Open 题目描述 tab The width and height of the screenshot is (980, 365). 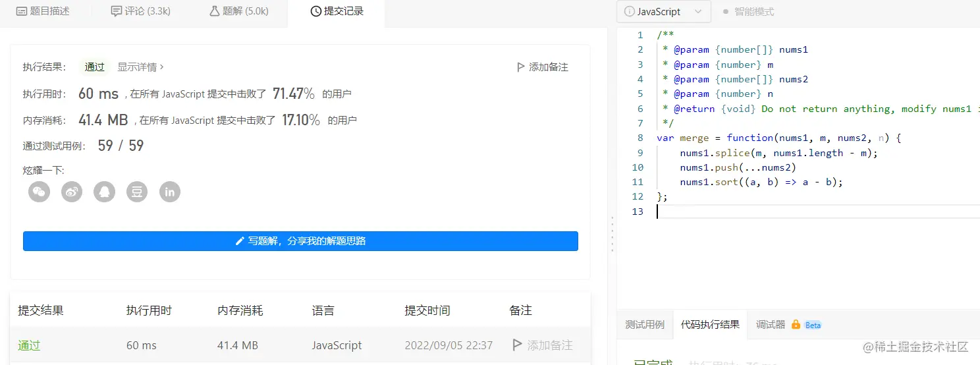point(43,11)
